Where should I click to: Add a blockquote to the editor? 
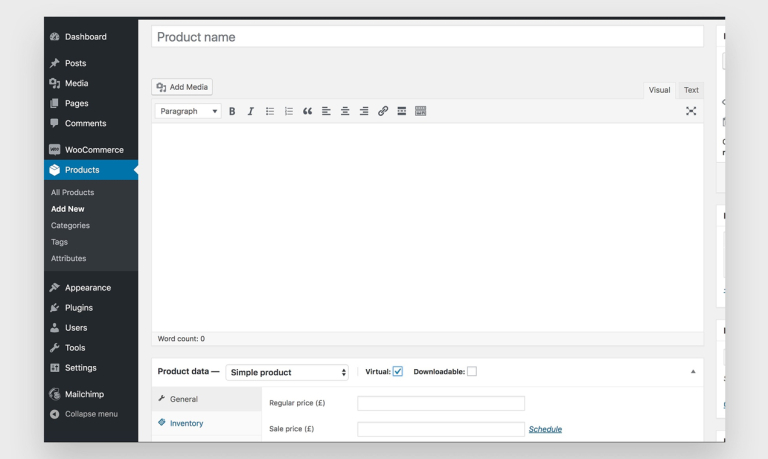(x=307, y=111)
